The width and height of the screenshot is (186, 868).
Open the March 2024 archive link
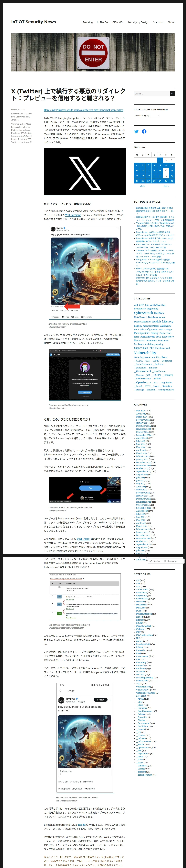tap(142, 453)
